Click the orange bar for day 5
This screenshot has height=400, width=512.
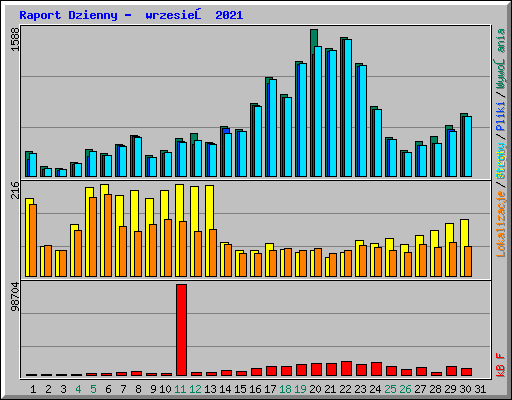click(93, 237)
